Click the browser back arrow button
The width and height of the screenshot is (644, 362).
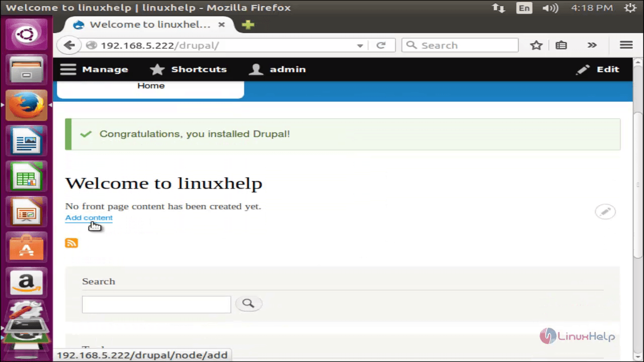(69, 45)
